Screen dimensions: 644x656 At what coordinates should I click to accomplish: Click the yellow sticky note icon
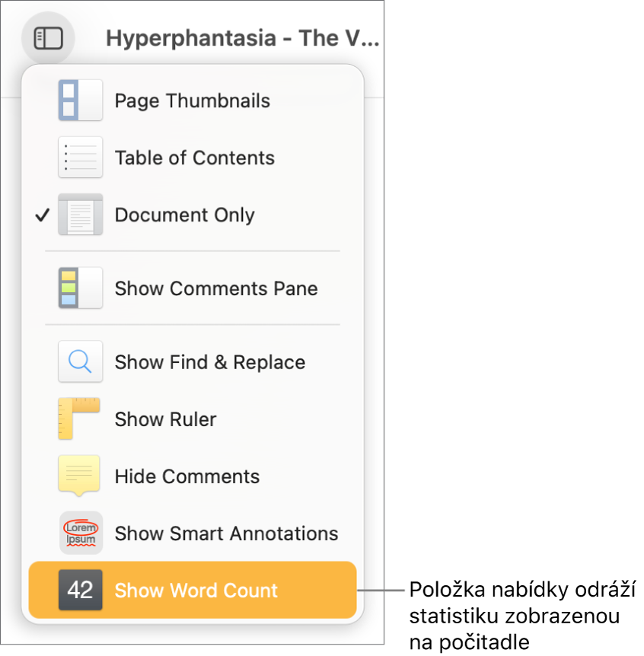(79, 476)
